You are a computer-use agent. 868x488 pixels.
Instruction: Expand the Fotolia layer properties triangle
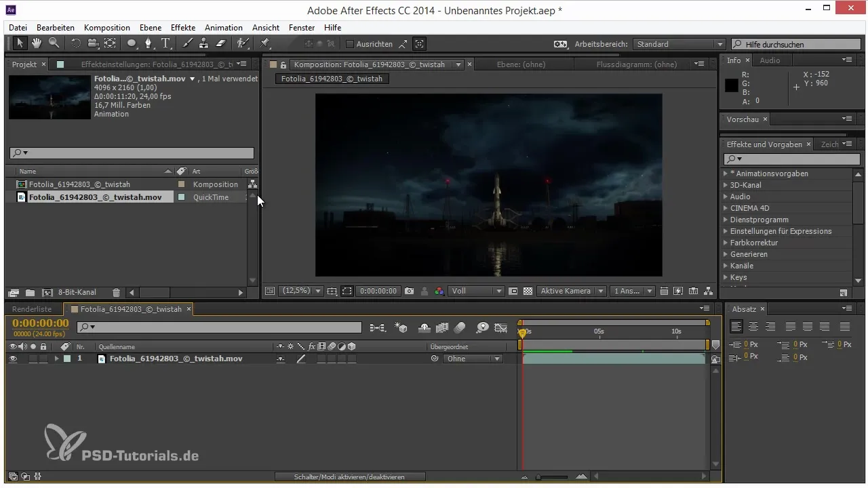(57, 359)
